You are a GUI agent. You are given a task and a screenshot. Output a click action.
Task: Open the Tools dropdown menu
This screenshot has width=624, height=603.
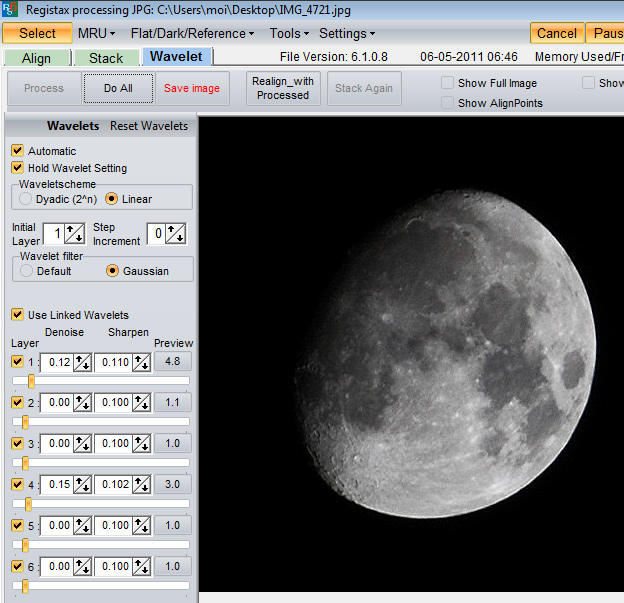tap(289, 33)
